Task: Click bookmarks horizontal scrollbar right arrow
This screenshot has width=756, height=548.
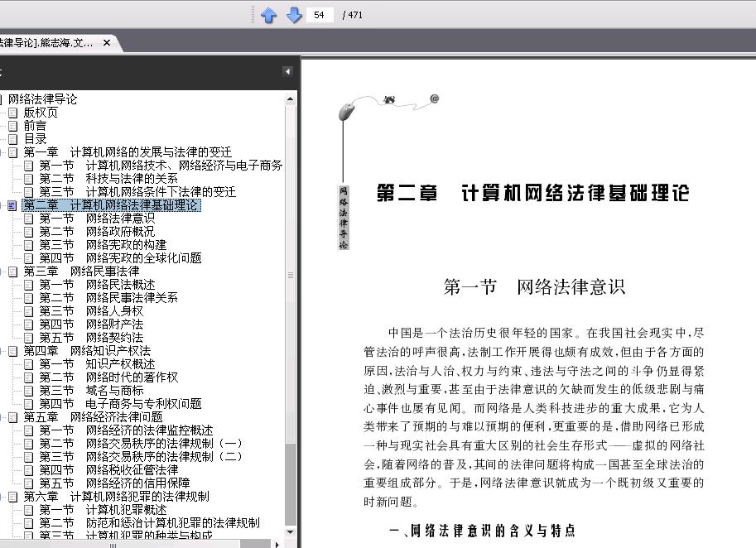Action: click(277, 545)
